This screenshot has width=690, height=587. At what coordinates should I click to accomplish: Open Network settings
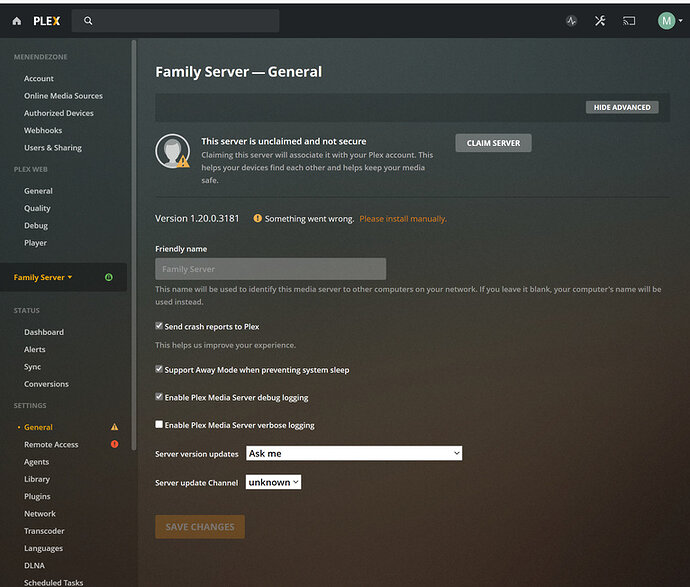[x=40, y=514]
